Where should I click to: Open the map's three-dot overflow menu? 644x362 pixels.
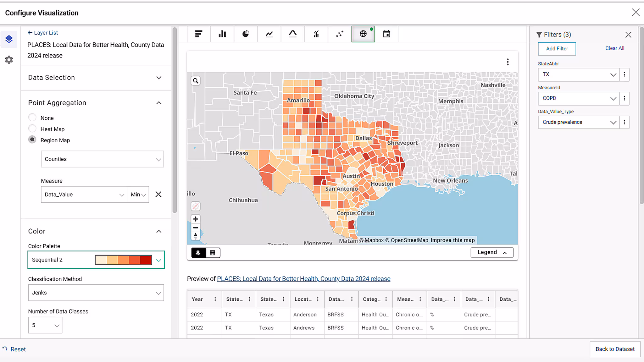click(x=508, y=62)
